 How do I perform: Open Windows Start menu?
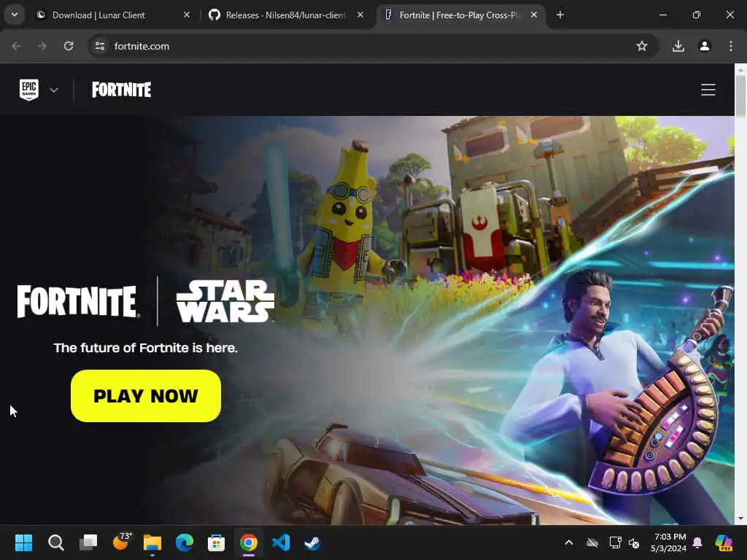tap(23, 542)
